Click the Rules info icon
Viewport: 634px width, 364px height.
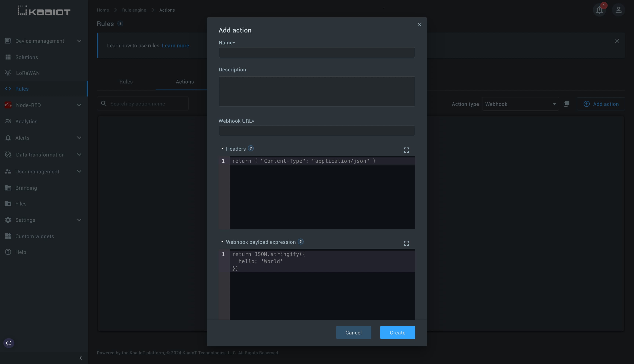pyautogui.click(x=120, y=23)
